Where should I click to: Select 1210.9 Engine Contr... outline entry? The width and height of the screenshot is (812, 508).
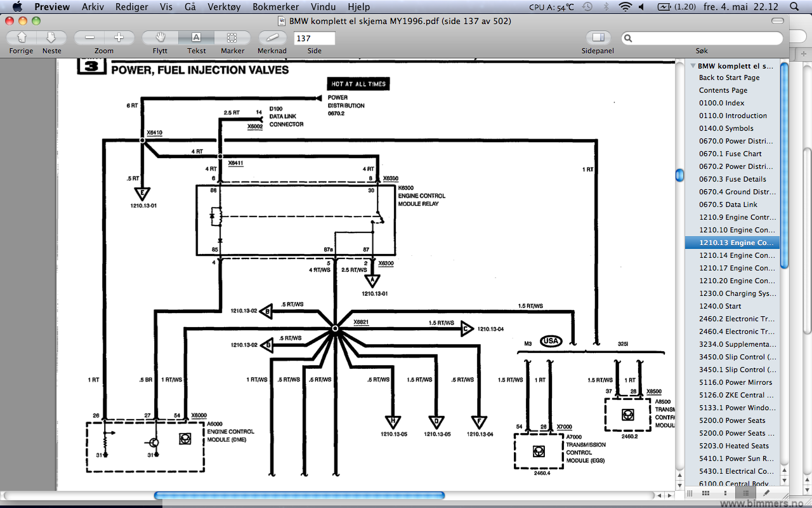(737, 217)
